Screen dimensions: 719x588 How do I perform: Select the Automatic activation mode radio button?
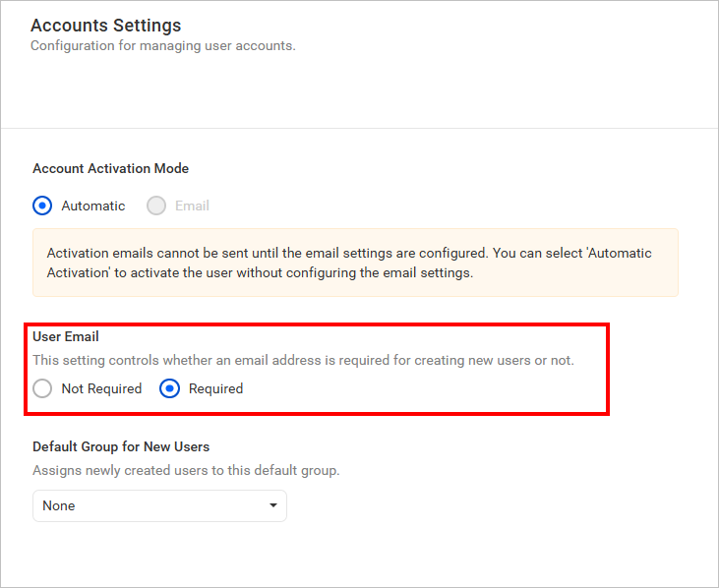tap(42, 206)
